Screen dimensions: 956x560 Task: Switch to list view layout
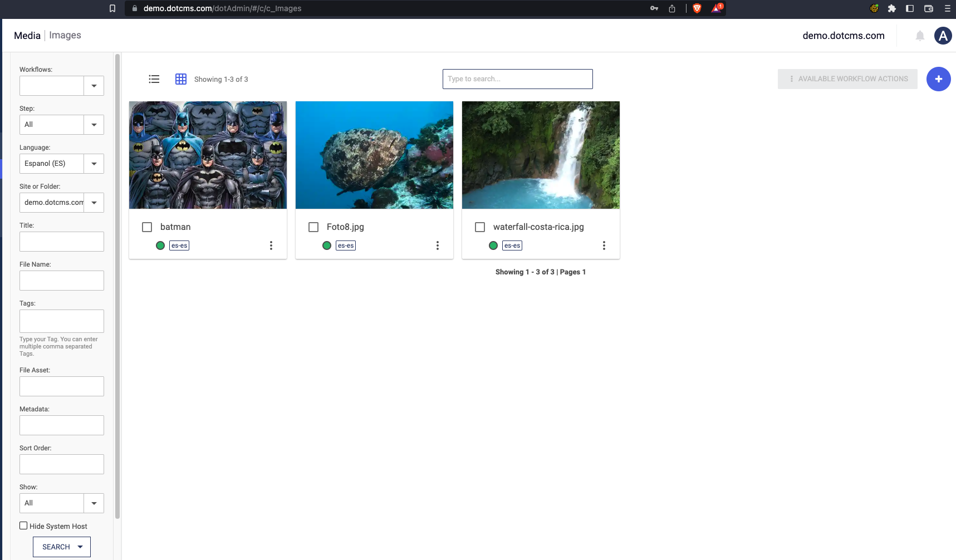point(154,79)
